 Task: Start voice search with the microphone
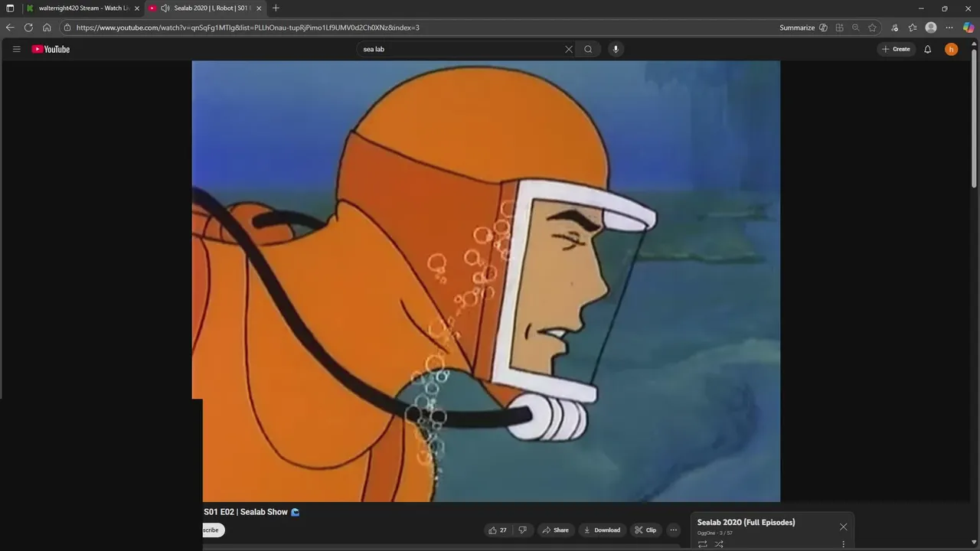point(616,49)
